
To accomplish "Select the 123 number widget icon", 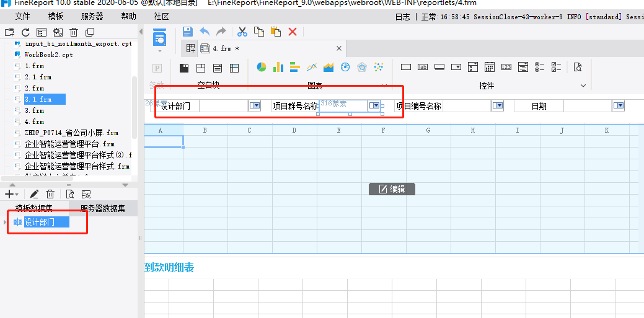I will [506, 67].
